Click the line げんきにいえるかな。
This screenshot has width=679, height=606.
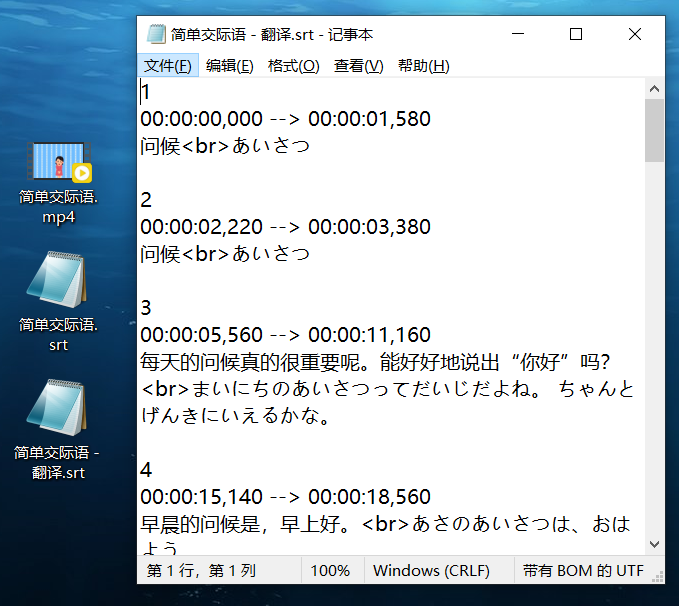[236, 415]
